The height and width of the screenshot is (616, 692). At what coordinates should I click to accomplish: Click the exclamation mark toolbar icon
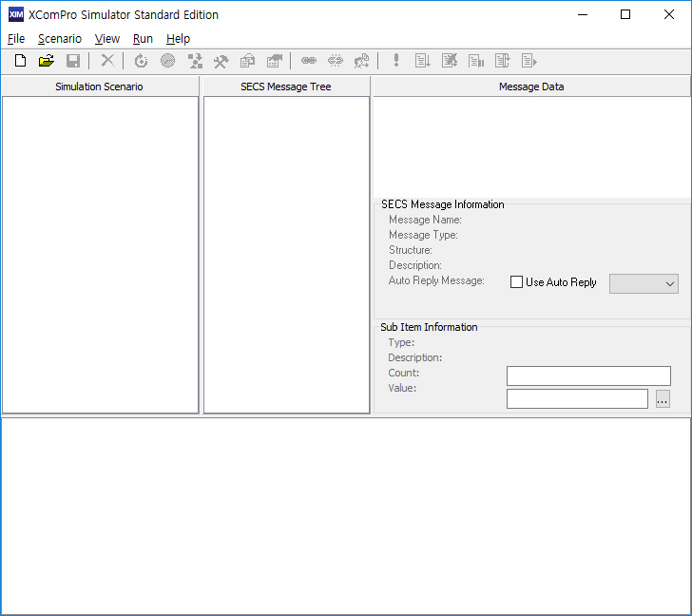pyautogui.click(x=396, y=61)
